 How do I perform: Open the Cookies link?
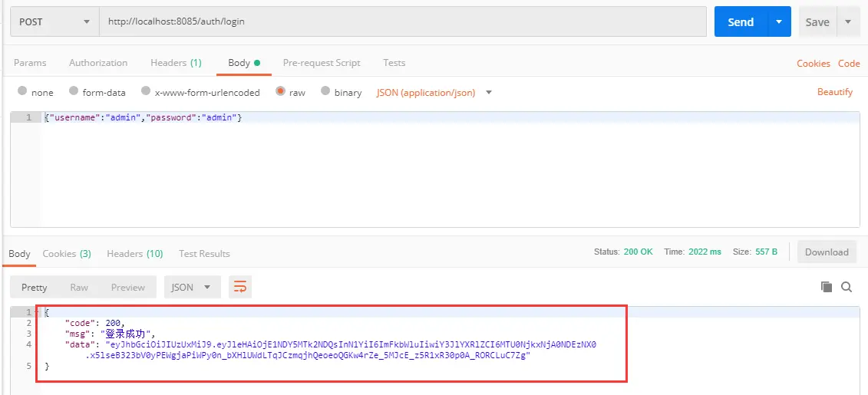click(814, 63)
